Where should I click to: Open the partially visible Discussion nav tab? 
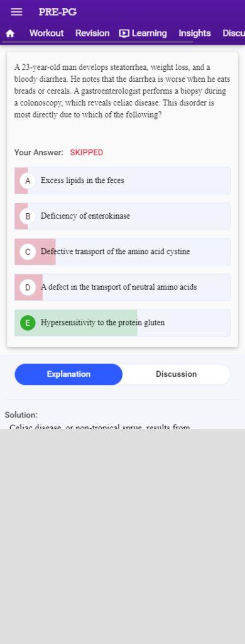tap(234, 33)
